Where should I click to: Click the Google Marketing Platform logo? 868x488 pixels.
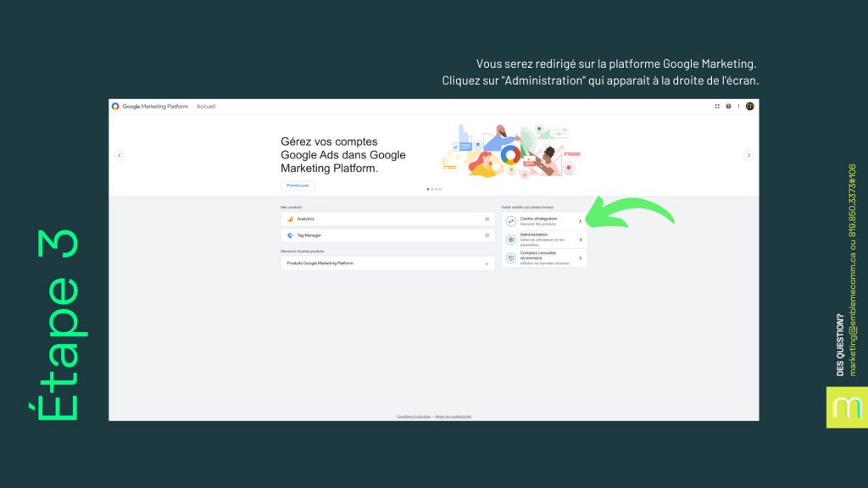[x=115, y=106]
